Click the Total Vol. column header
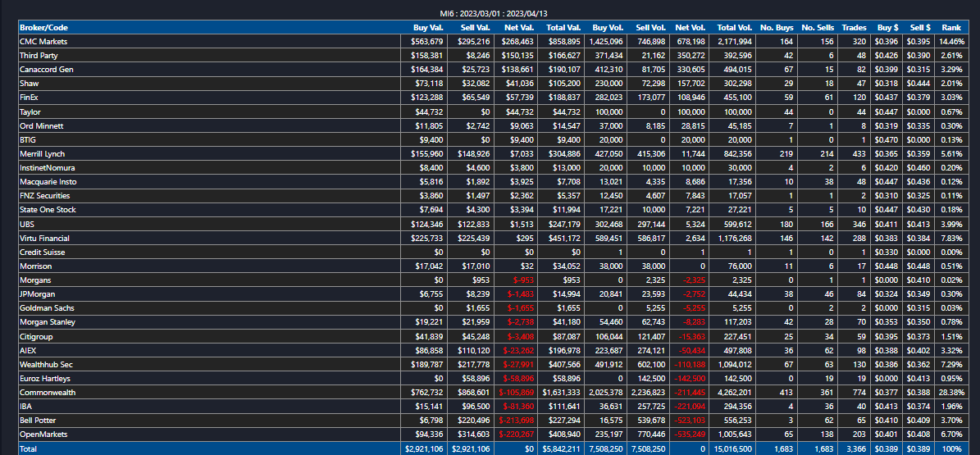This screenshot has height=455, width=980. (x=734, y=28)
